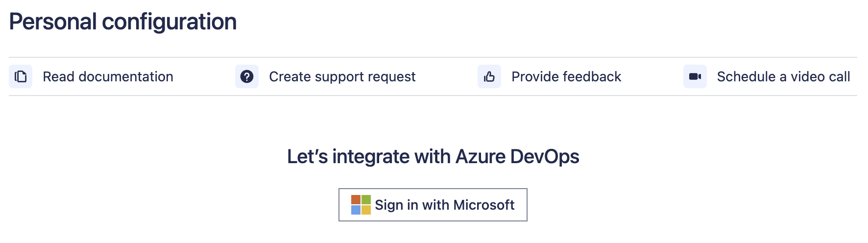Click the word configuration in page title
The height and width of the screenshot is (243, 868).
click(169, 22)
